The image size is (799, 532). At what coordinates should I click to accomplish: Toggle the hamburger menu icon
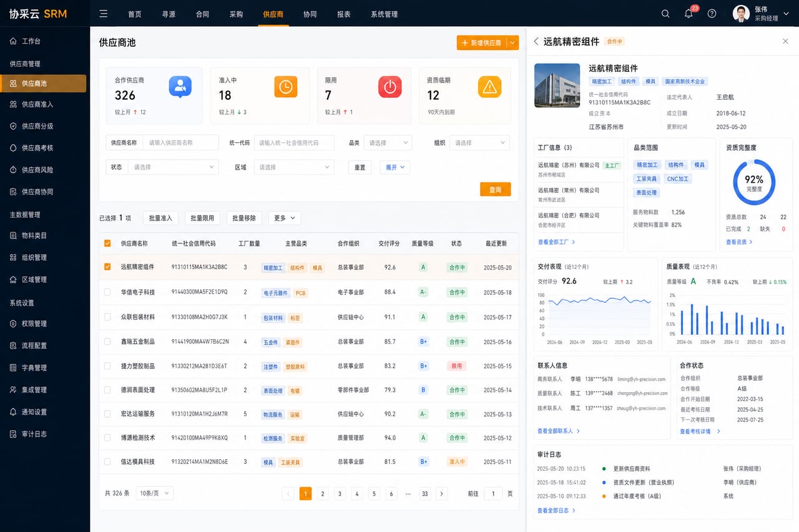[x=104, y=14]
